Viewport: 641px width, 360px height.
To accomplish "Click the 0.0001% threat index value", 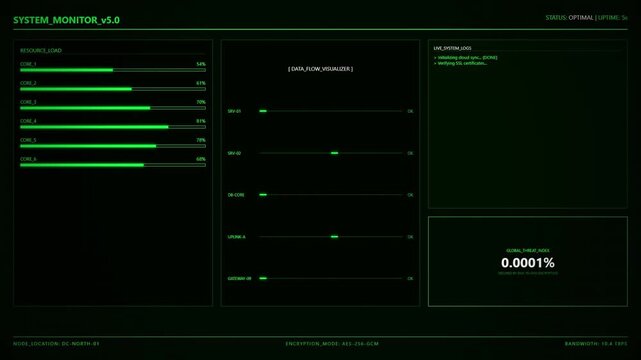I will coord(528,263).
